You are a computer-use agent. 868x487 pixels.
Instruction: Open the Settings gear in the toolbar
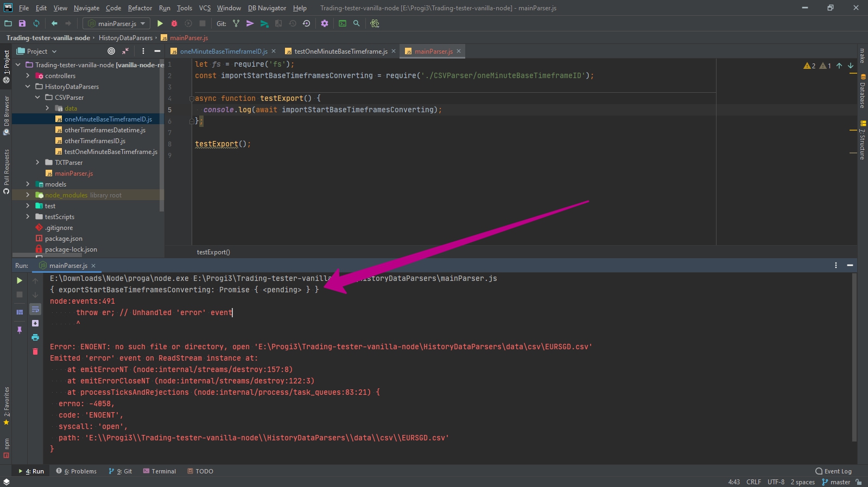tap(325, 23)
